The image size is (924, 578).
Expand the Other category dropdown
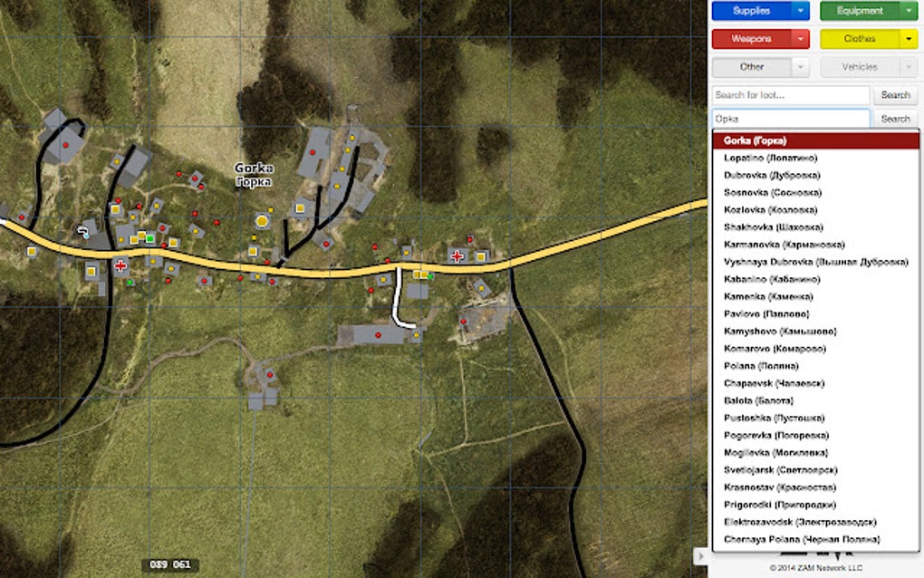pyautogui.click(x=800, y=67)
